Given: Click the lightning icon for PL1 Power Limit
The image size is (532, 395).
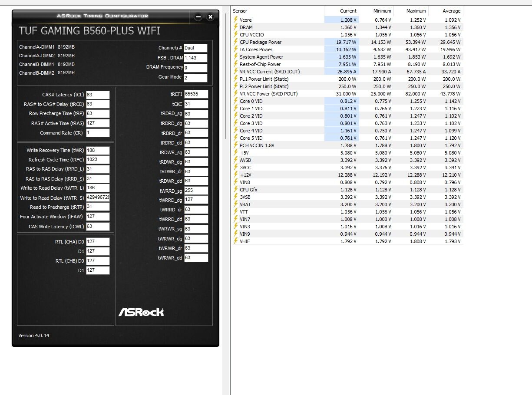Looking at the screenshot, I should [x=236, y=79].
